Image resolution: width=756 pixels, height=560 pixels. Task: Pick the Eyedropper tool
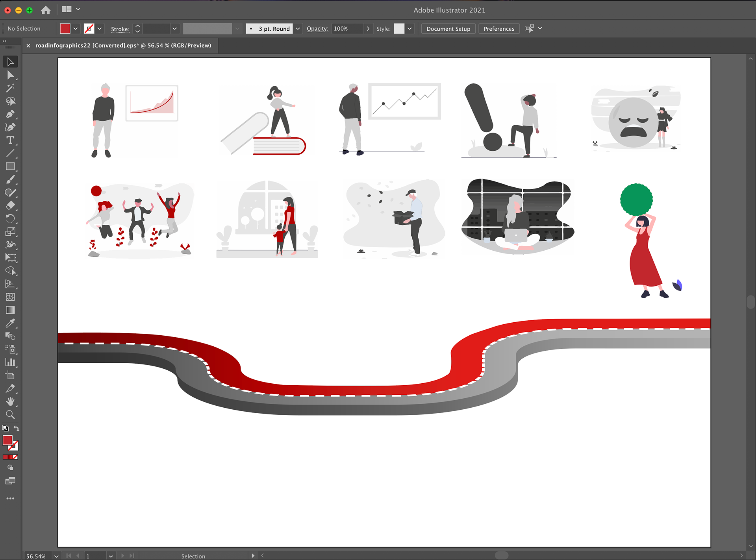11,323
